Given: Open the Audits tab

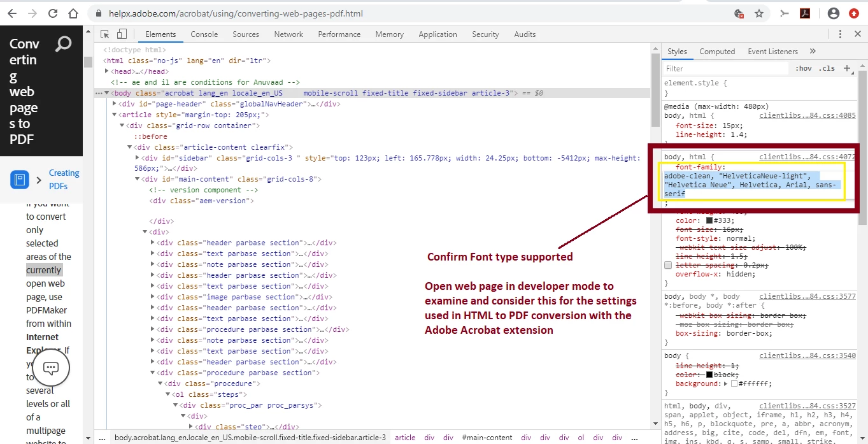Looking at the screenshot, I should pyautogui.click(x=525, y=34).
